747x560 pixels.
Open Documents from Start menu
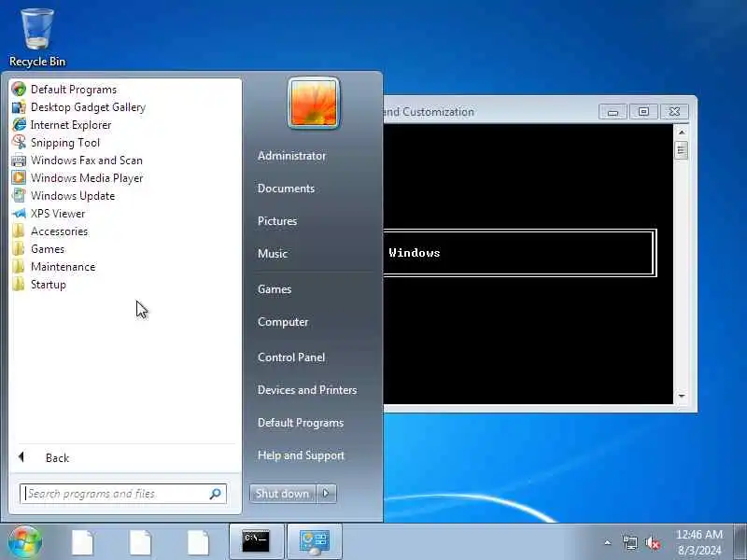(286, 189)
